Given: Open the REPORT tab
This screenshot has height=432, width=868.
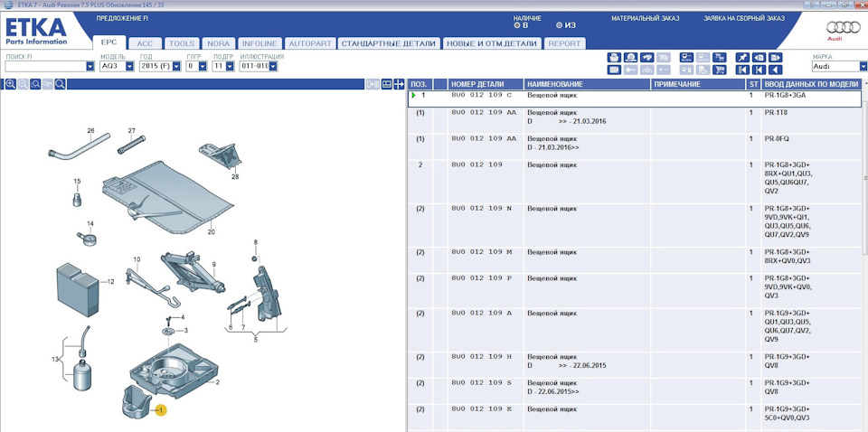Looking at the screenshot, I should tap(564, 43).
